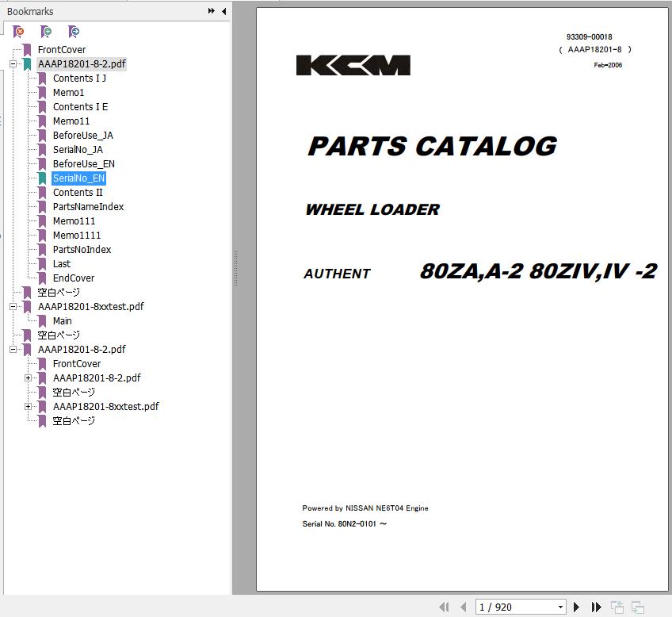Click the bookmark icon beside SerialNo_JA
Screen dimensions: 672x617
coord(42,150)
